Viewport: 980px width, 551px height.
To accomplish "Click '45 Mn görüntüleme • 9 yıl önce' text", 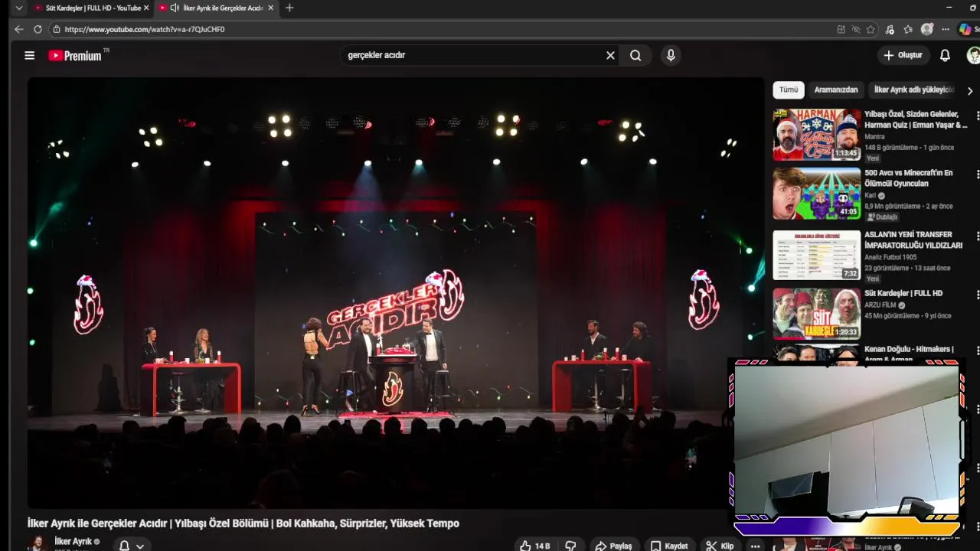I will [x=908, y=316].
